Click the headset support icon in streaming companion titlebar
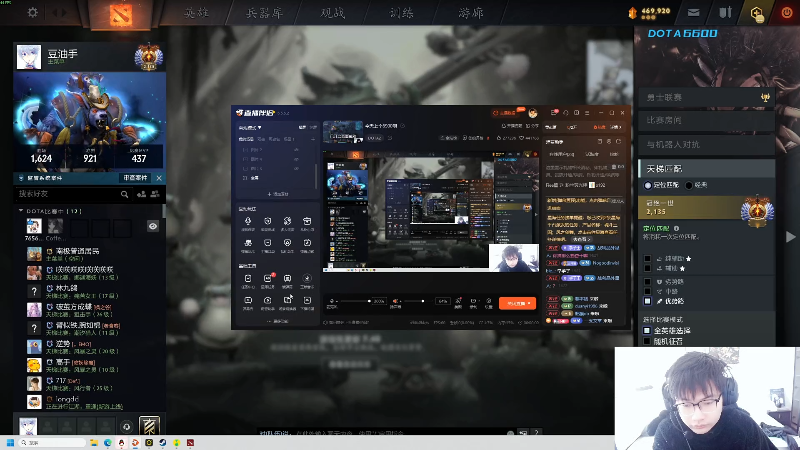The width and height of the screenshot is (800, 450). coord(565,113)
